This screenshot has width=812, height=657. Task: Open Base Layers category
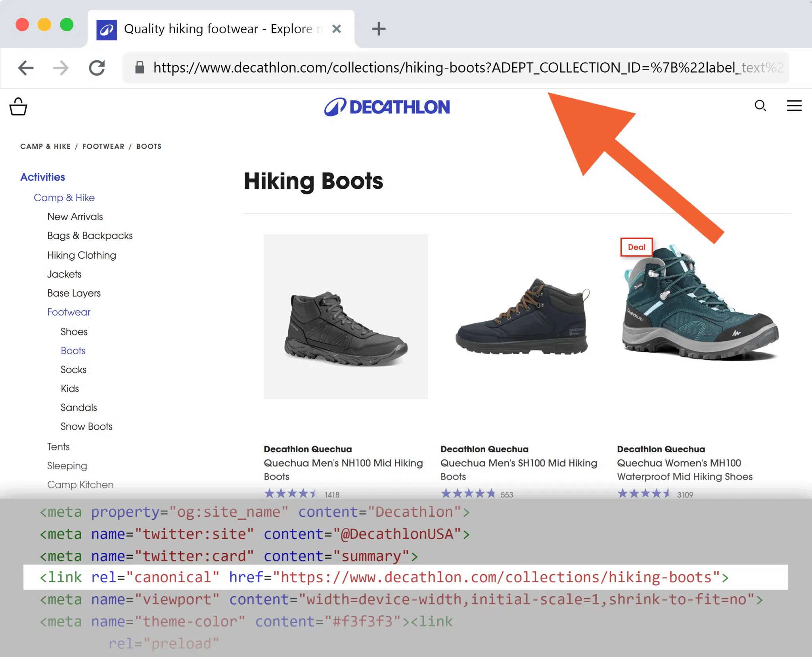[x=74, y=293]
